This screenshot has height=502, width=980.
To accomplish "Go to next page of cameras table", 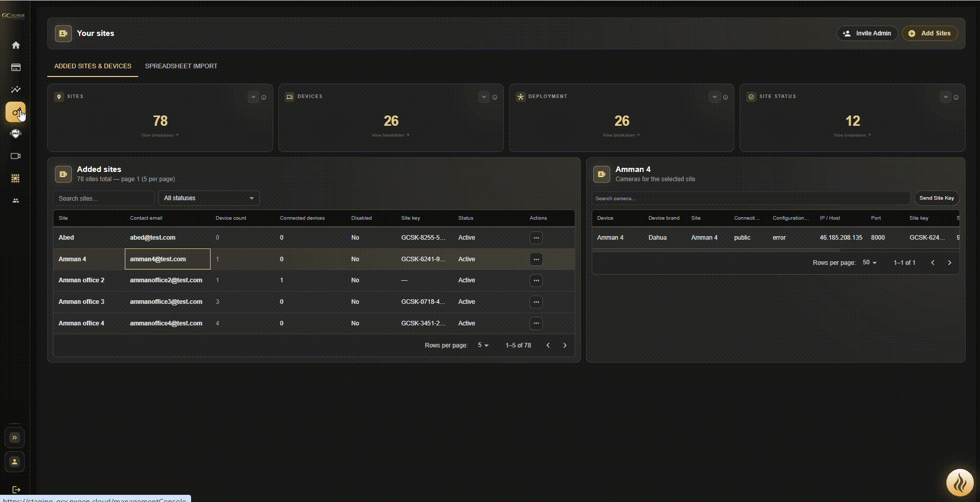I will click(950, 263).
